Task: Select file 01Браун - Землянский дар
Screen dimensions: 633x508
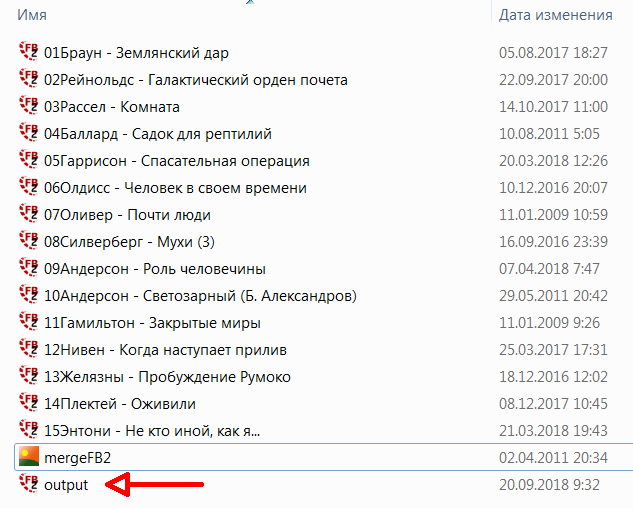Action: point(136,53)
